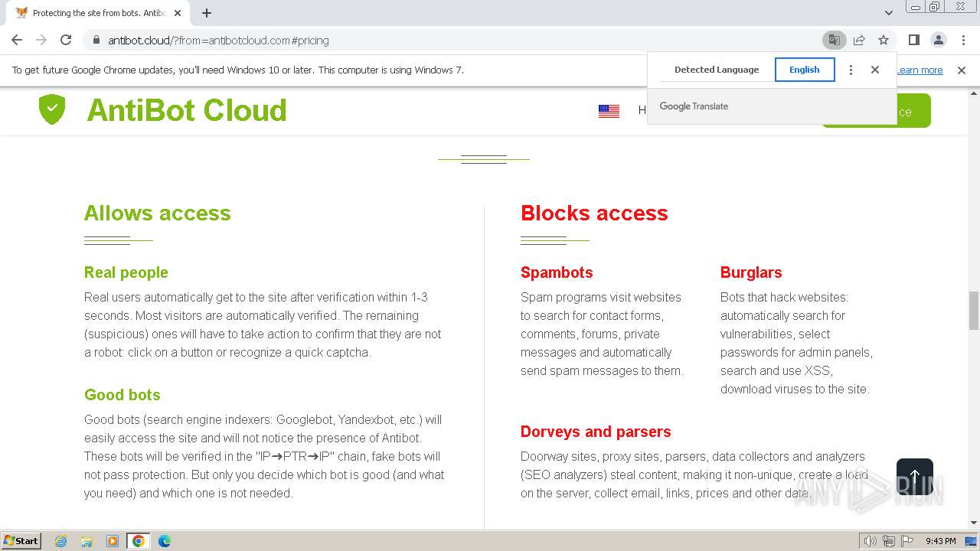Dismiss the Chrome update notification bar

tap(962, 70)
